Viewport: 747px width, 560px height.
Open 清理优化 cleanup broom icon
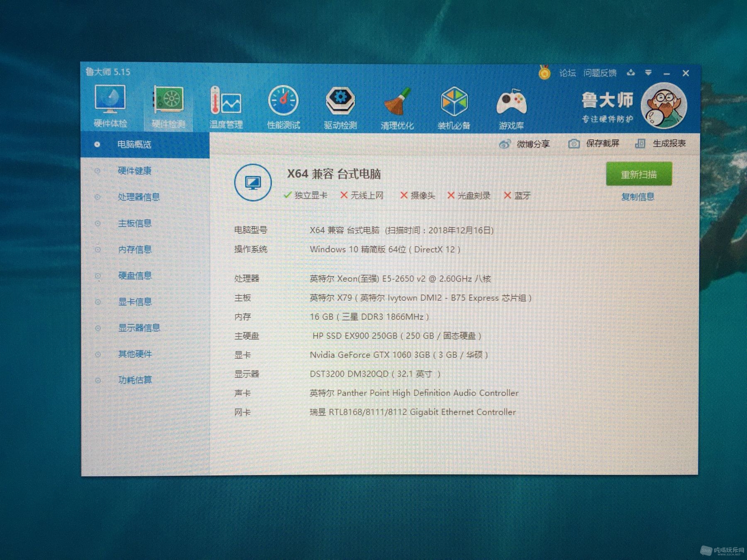click(397, 108)
